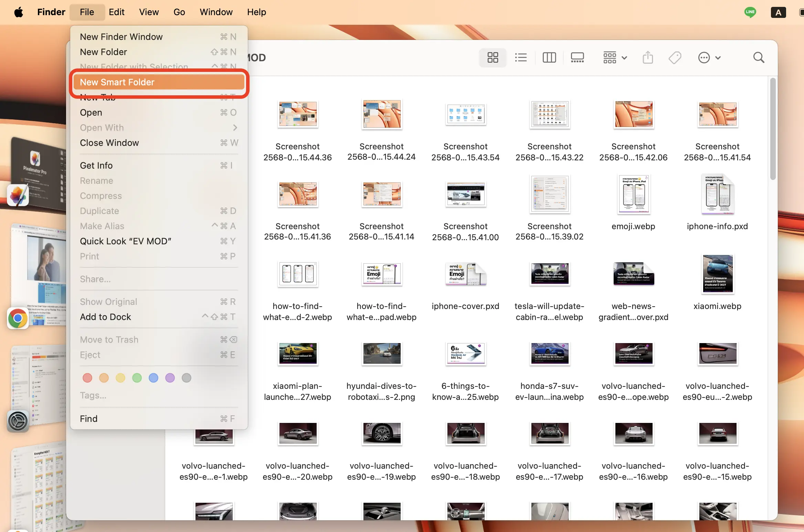Screen dimensions: 804x532
Task: Open the Edit menu
Action: [116, 12]
